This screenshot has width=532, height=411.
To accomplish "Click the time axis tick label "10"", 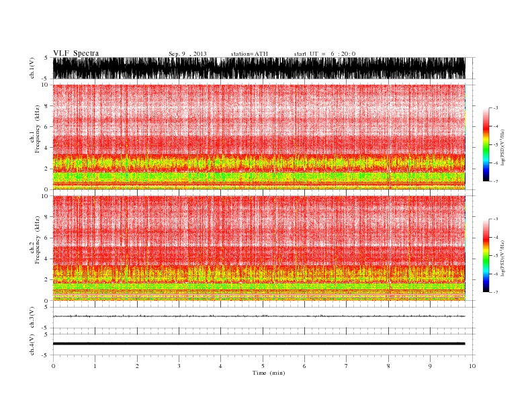I will (x=472, y=366).
